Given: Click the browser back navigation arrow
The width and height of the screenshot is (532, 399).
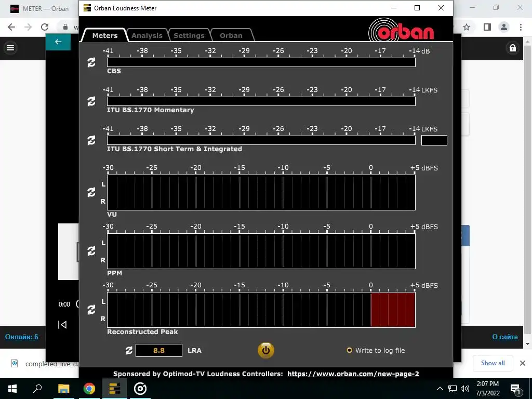Looking at the screenshot, I should [11, 27].
